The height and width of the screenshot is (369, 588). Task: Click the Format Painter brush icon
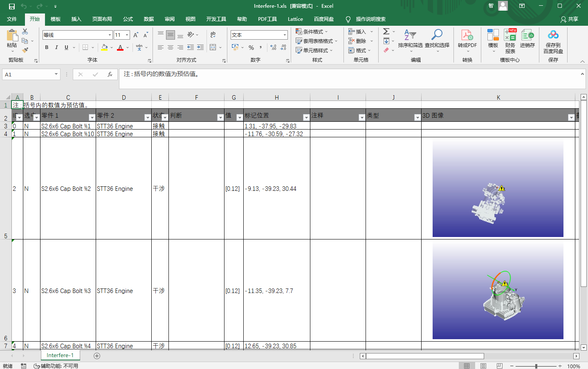(25, 50)
